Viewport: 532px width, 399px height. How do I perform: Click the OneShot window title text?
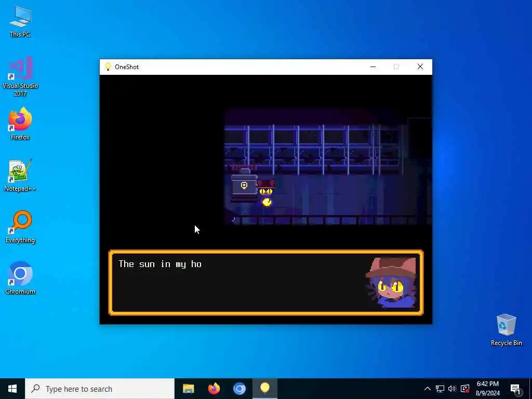(x=127, y=67)
